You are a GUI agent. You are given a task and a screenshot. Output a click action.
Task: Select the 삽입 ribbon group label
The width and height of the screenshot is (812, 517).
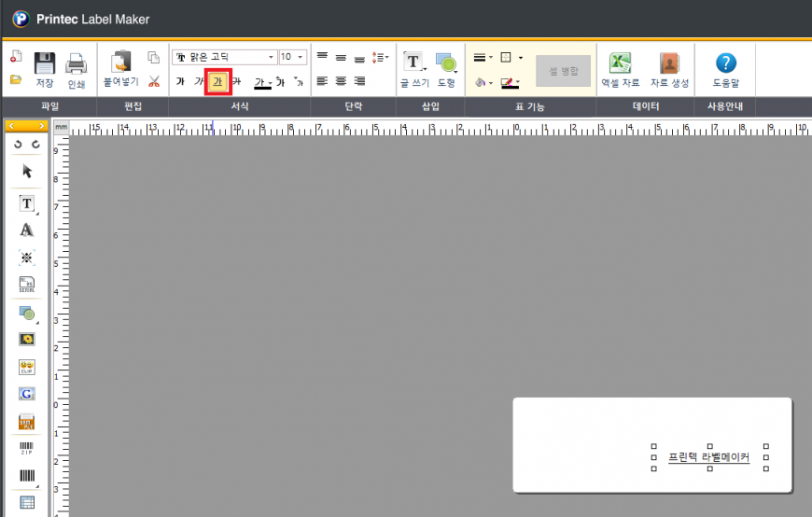[430, 106]
